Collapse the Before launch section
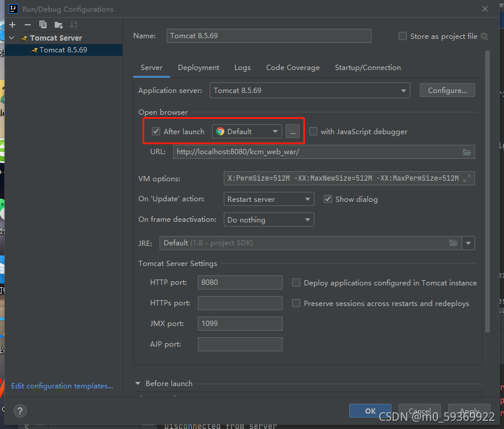504x429 pixels. [x=138, y=383]
